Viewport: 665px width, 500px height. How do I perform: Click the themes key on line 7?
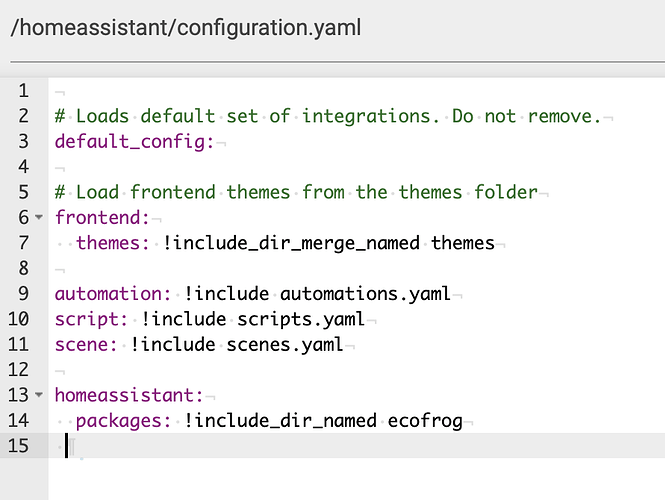click(x=113, y=243)
